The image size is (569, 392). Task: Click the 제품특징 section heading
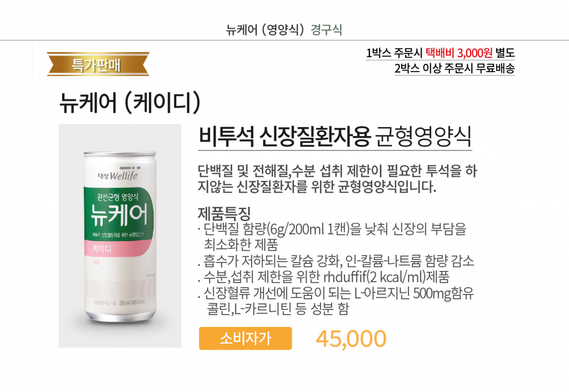[224, 213]
